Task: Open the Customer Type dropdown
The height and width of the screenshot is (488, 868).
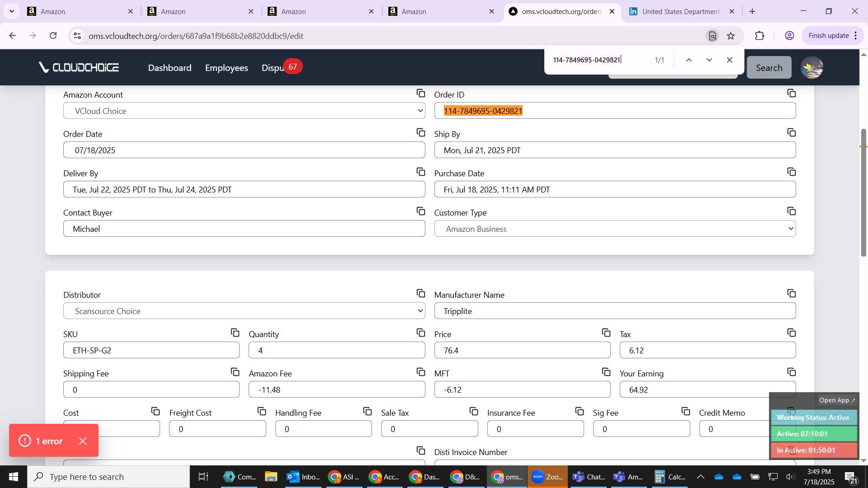Action: point(615,229)
